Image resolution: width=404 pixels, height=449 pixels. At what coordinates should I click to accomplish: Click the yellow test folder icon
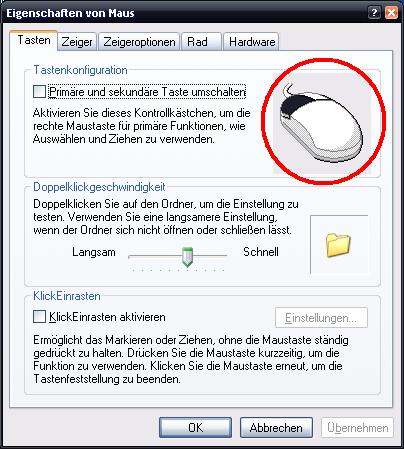coord(338,245)
